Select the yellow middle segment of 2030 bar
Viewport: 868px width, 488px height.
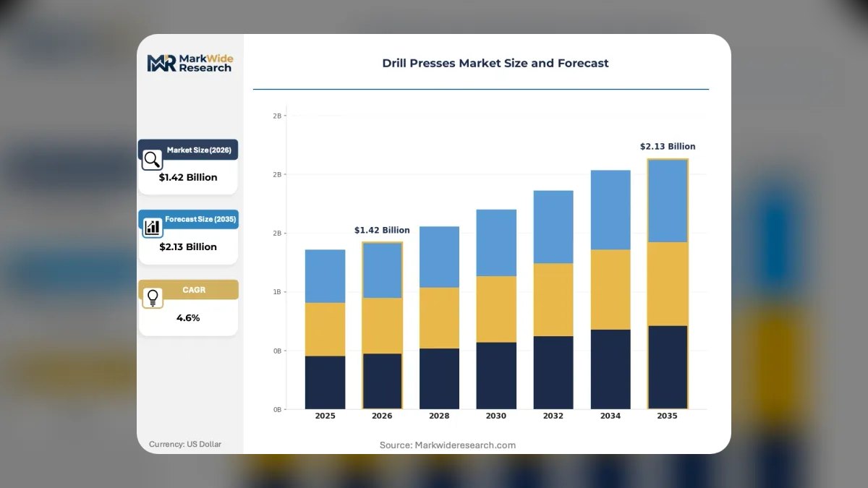[x=496, y=309]
